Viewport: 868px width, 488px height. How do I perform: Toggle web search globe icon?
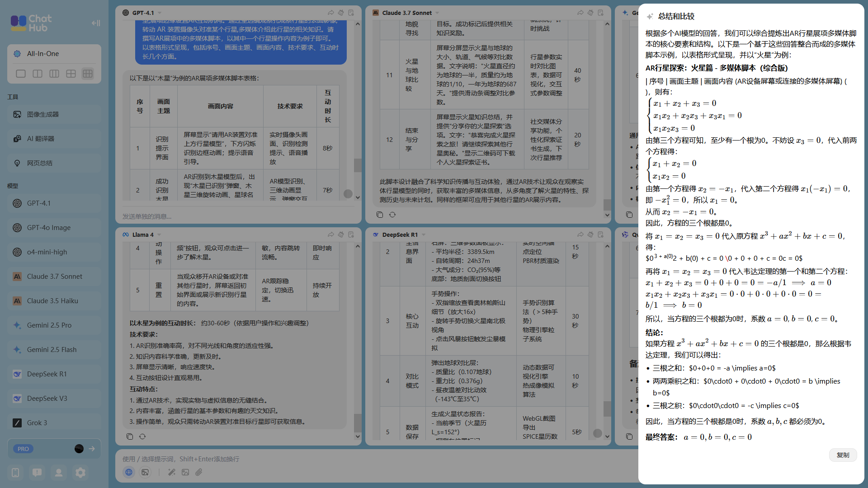pyautogui.click(x=129, y=472)
